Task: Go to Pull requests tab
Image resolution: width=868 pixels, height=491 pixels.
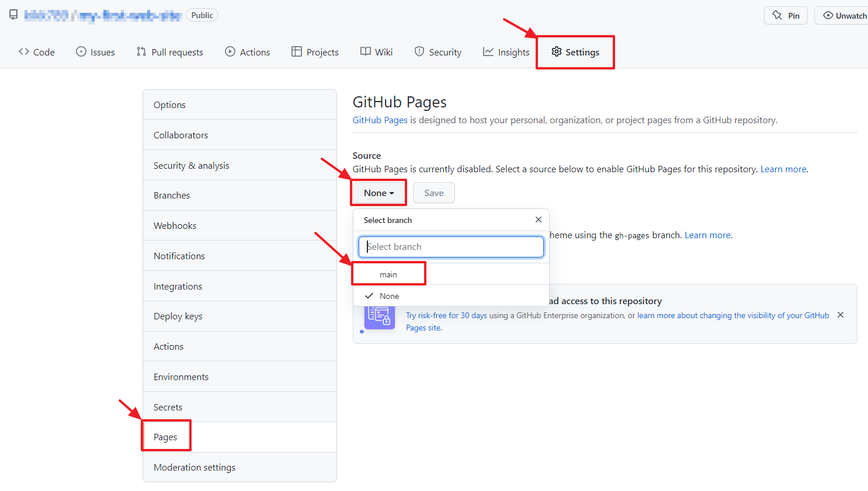Action: [169, 52]
